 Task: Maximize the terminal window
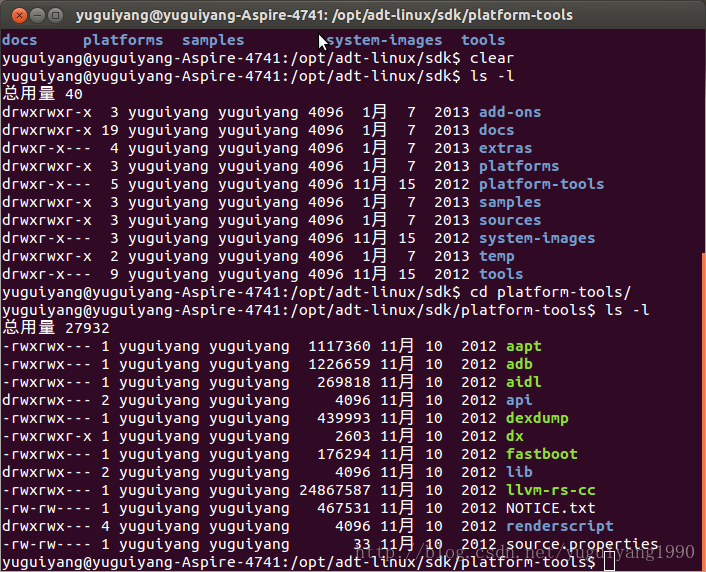[55, 16]
